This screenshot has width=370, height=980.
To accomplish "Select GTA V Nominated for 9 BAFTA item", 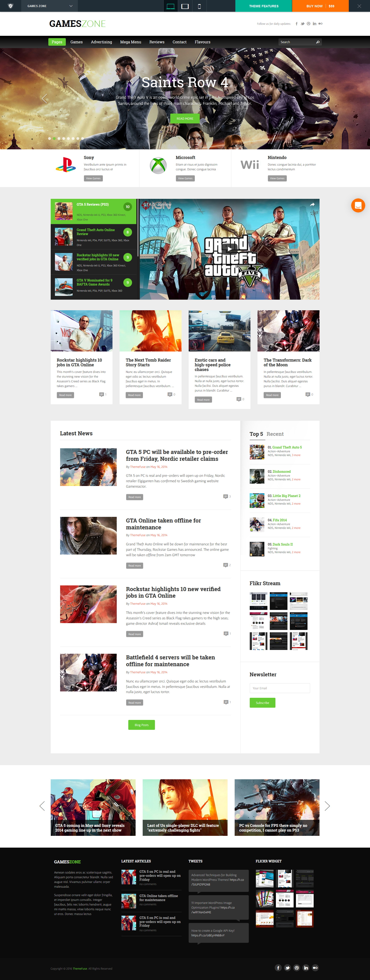I will [x=93, y=287].
